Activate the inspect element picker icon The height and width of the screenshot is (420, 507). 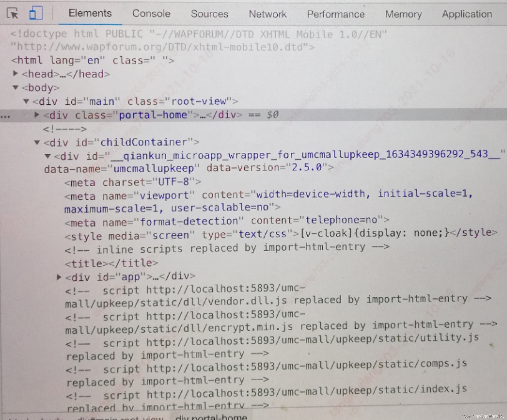coord(12,13)
